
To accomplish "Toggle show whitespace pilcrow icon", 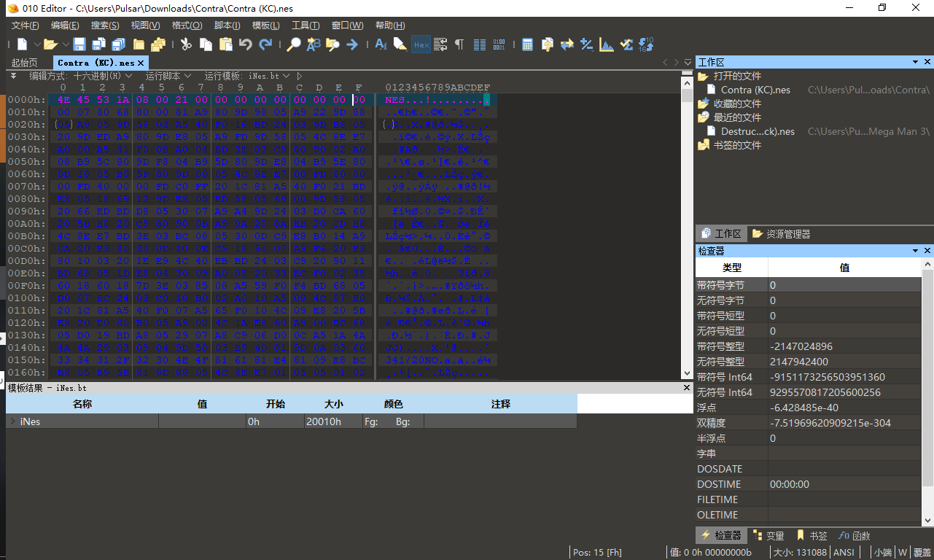I will click(459, 44).
